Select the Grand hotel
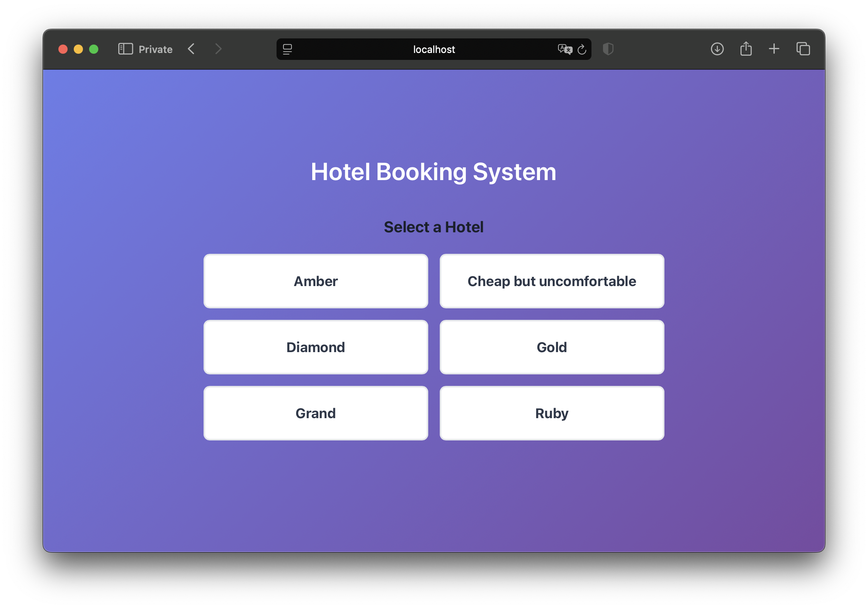The height and width of the screenshot is (609, 868). click(316, 413)
